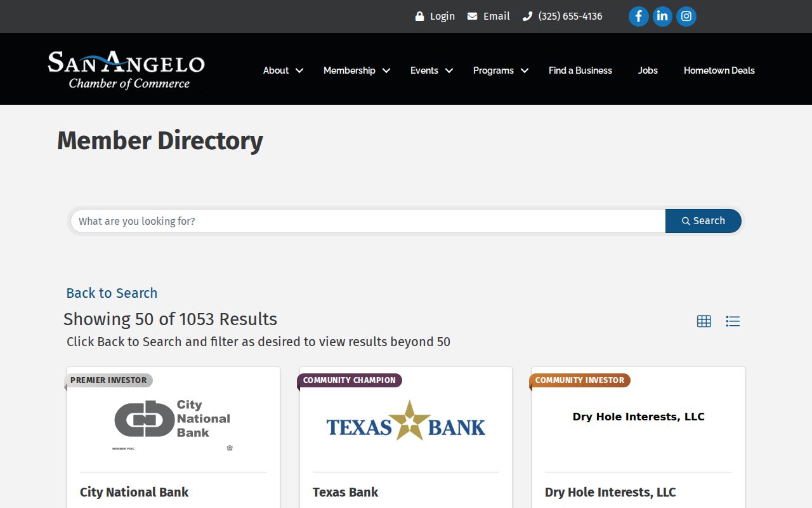Open the Jobs menu item
The image size is (812, 508).
point(648,70)
